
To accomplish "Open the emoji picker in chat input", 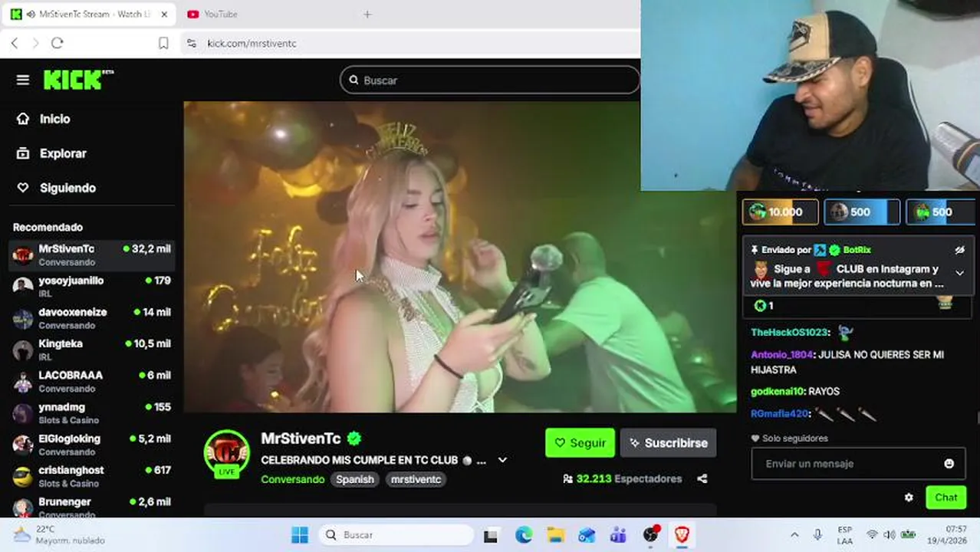I will click(x=949, y=463).
